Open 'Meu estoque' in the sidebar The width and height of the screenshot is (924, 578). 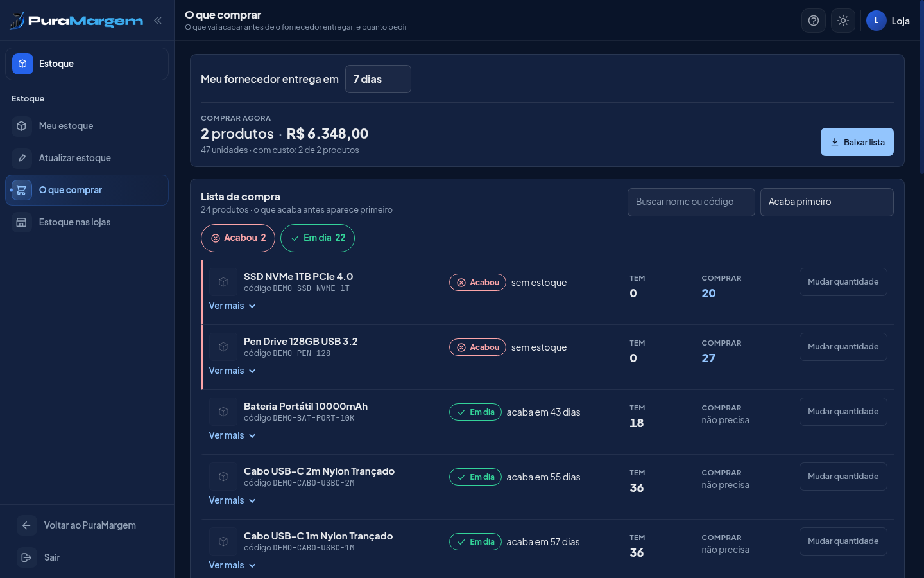(87, 126)
